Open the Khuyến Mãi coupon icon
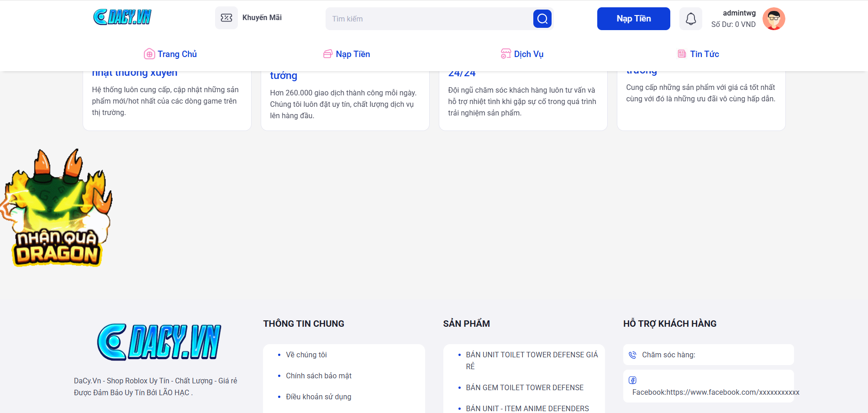Viewport: 868px width, 413px height. pyautogui.click(x=226, y=18)
